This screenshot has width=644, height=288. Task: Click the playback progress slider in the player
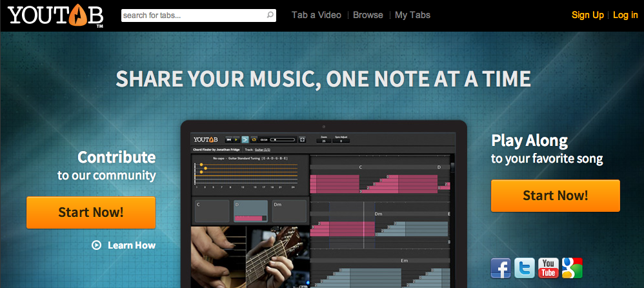282,139
